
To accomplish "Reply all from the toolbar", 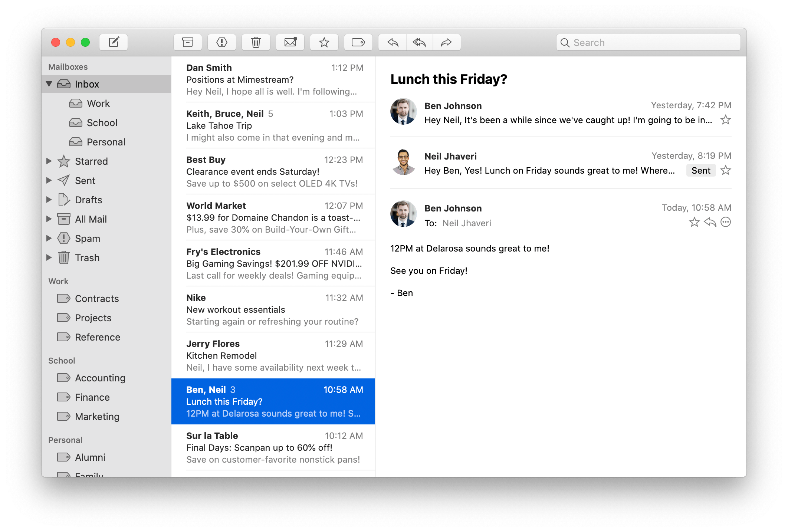I will pos(420,42).
